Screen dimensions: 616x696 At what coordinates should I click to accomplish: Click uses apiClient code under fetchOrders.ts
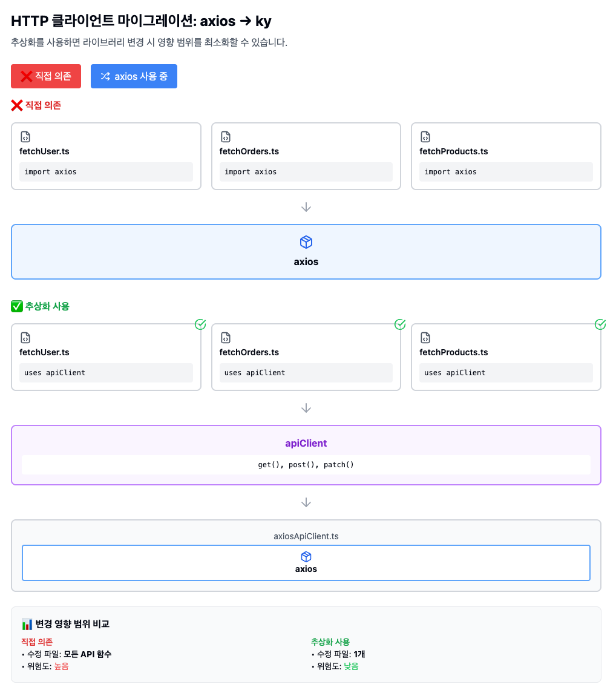click(x=306, y=373)
